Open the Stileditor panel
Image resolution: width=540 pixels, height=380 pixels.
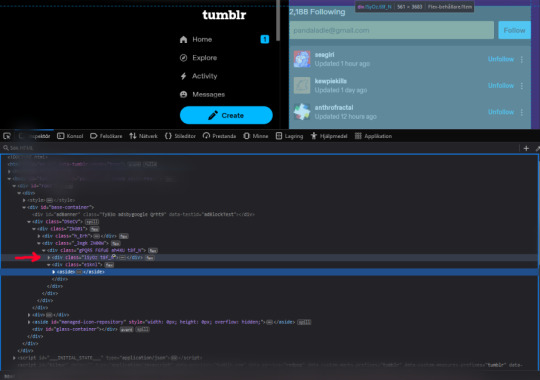coord(180,136)
